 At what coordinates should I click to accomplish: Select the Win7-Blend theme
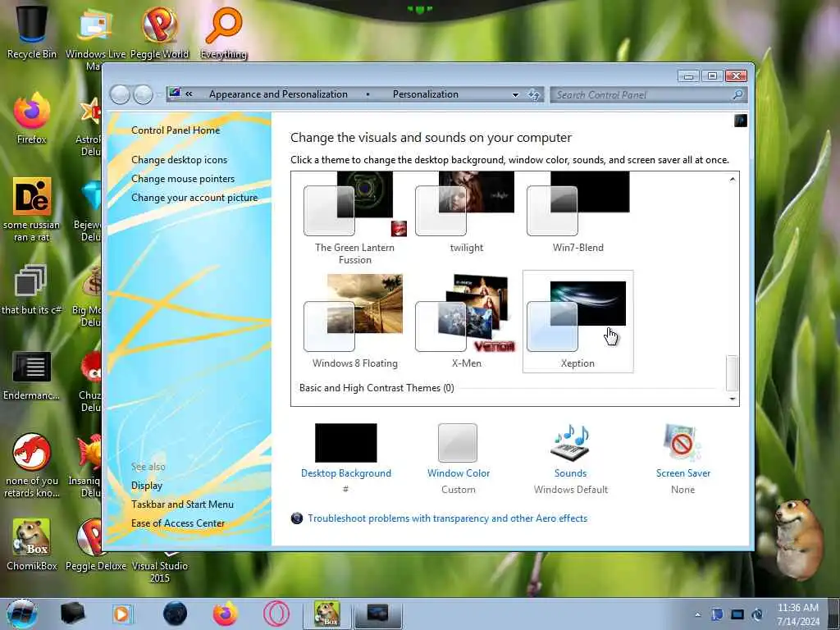point(577,212)
